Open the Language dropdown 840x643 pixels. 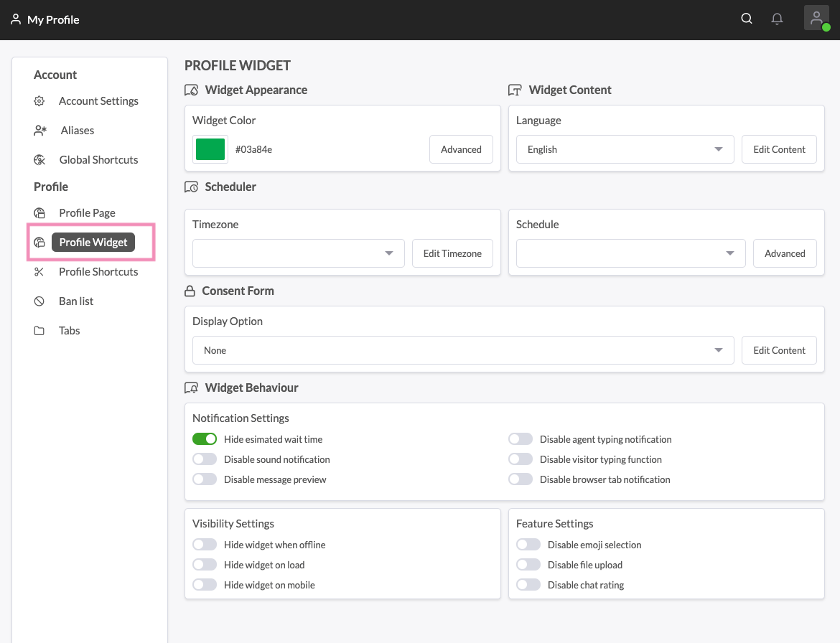pyautogui.click(x=625, y=149)
